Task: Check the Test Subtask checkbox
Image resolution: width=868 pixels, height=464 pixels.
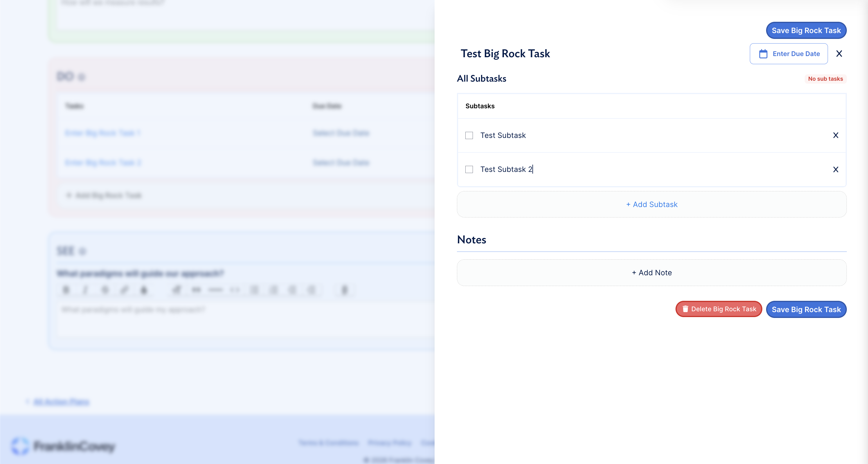Action: coord(469,136)
